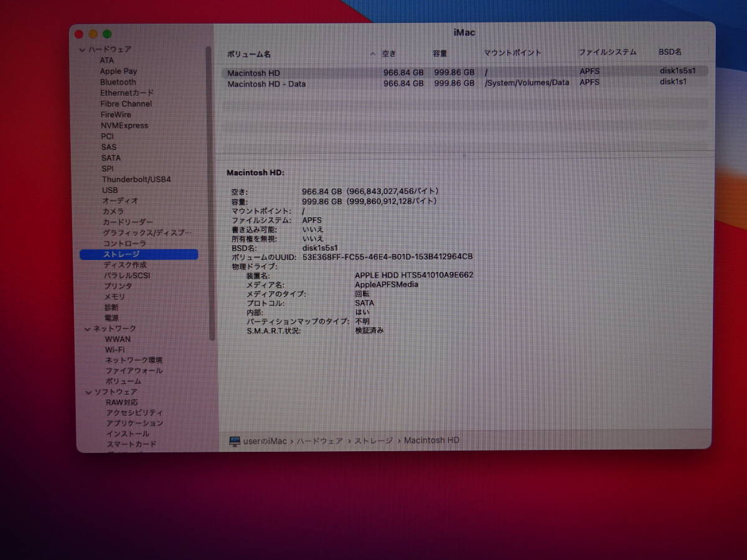Click ハードウェア in the path bar
The width and height of the screenshot is (747, 560).
319,441
